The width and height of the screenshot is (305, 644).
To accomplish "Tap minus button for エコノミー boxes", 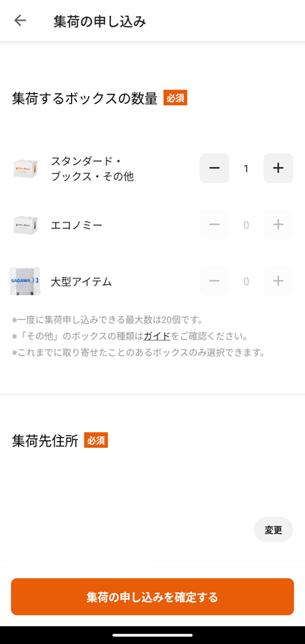I will (x=214, y=225).
